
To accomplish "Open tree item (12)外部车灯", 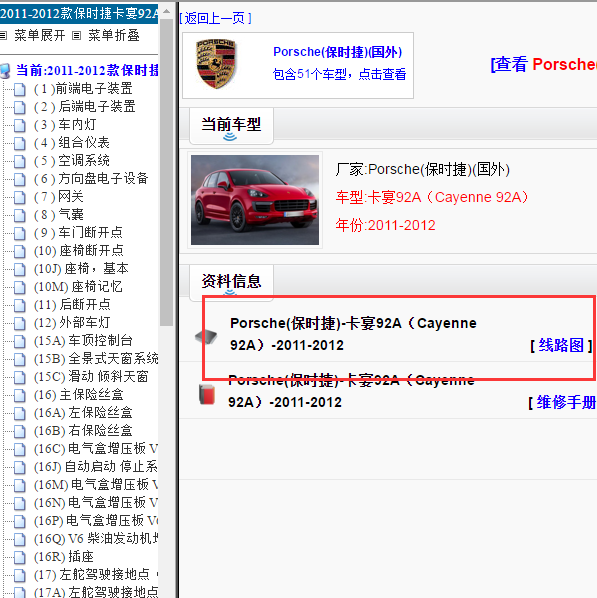I will [x=72, y=323].
